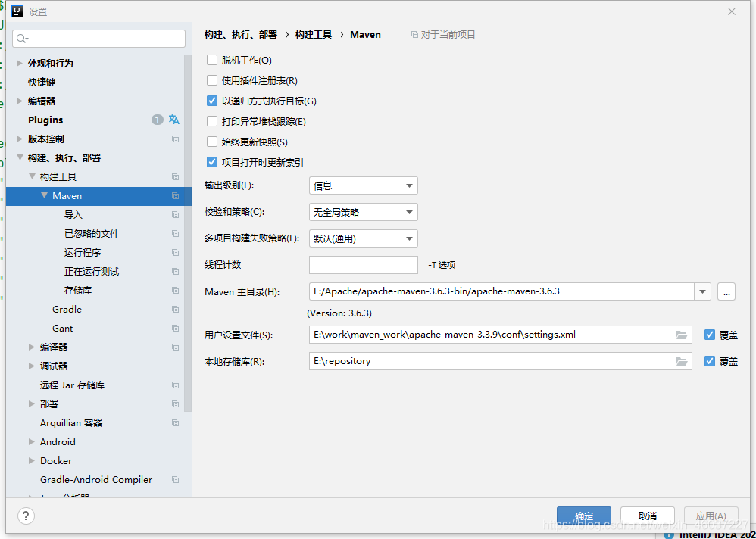This screenshot has width=756, height=539.
Task: Click 构建工具 breadcrumb link
Action: click(314, 35)
